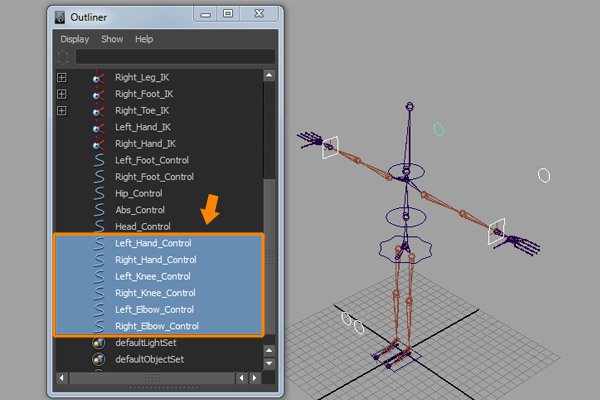
Task: Select Left_Knee_Control in the Outliner
Action: (x=153, y=276)
